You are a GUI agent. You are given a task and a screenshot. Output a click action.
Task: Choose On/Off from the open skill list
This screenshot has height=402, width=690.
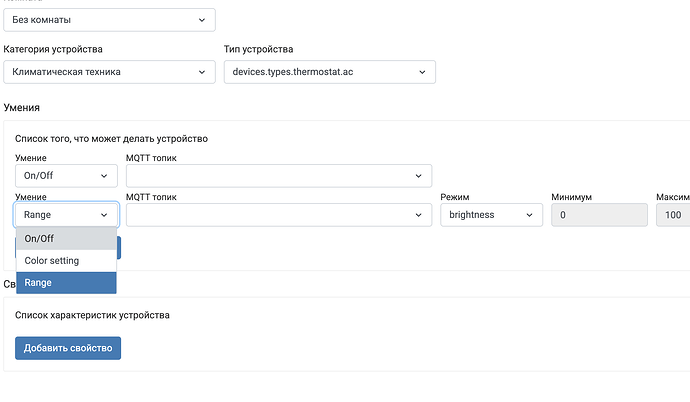point(66,238)
